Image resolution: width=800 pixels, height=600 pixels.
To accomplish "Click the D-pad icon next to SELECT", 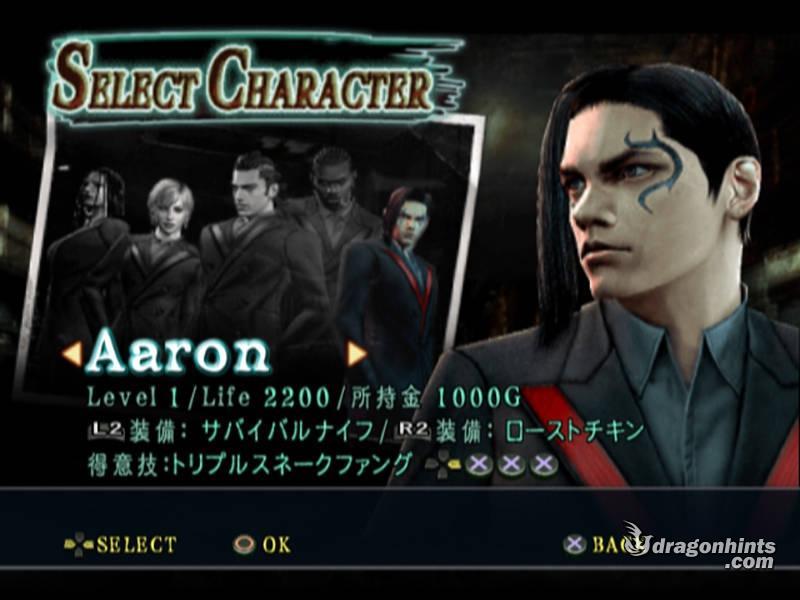I will click(x=79, y=545).
